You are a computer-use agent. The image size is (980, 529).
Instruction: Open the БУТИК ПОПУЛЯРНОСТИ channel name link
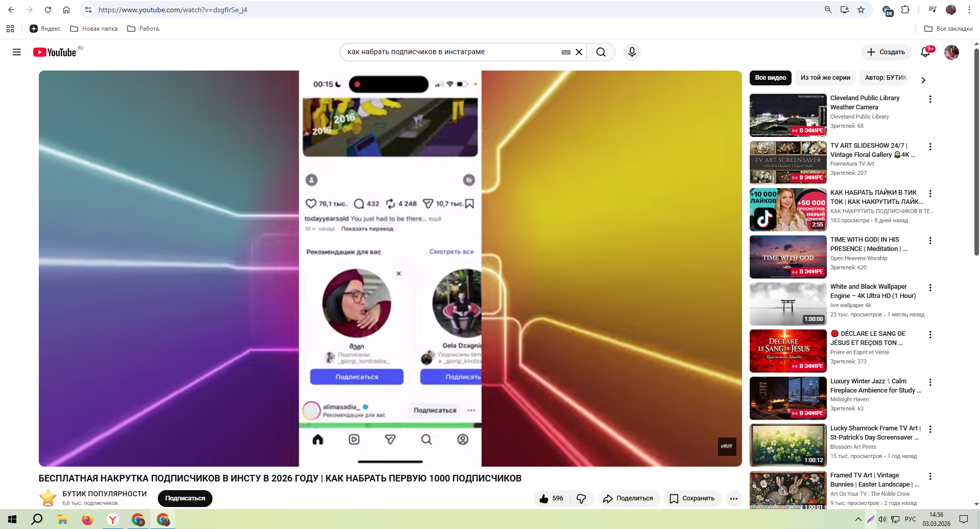pos(105,494)
